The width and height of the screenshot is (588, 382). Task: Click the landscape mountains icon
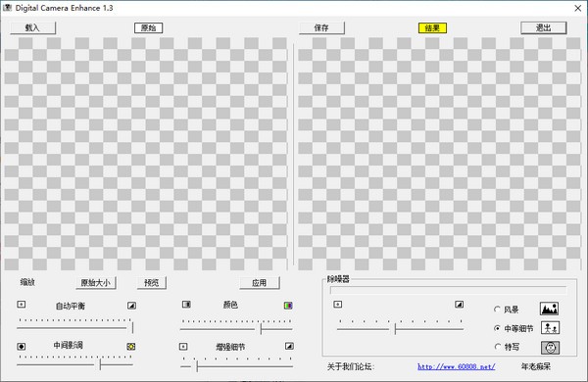550,309
